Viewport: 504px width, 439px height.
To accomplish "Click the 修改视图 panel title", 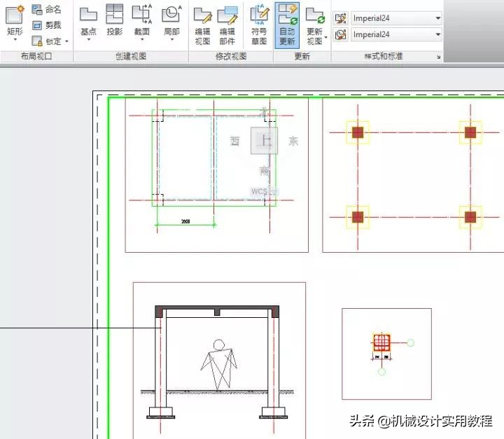I will (231, 56).
